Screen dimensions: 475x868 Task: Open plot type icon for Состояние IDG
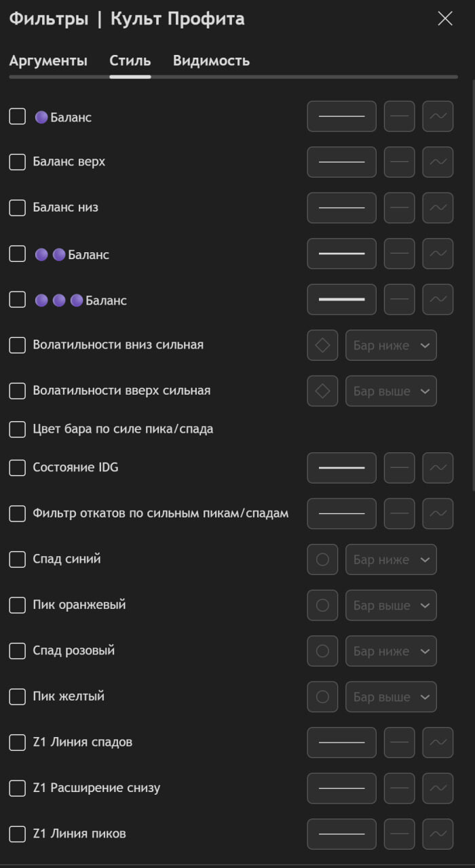click(438, 468)
